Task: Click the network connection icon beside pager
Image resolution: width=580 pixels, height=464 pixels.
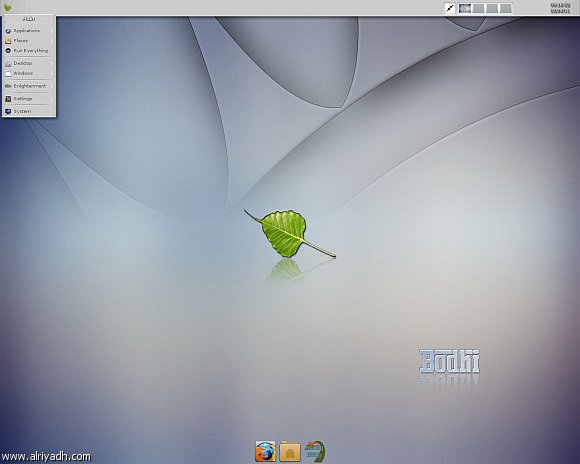Action: (450, 8)
